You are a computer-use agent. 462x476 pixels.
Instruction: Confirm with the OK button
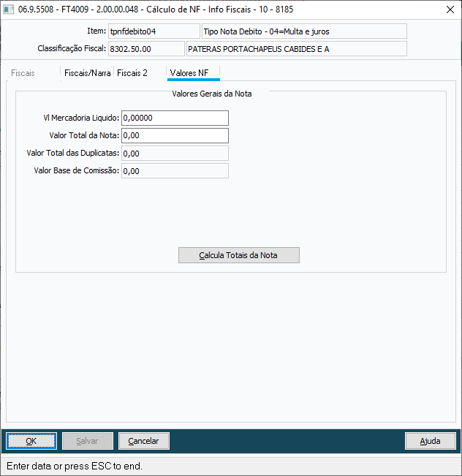point(31,441)
